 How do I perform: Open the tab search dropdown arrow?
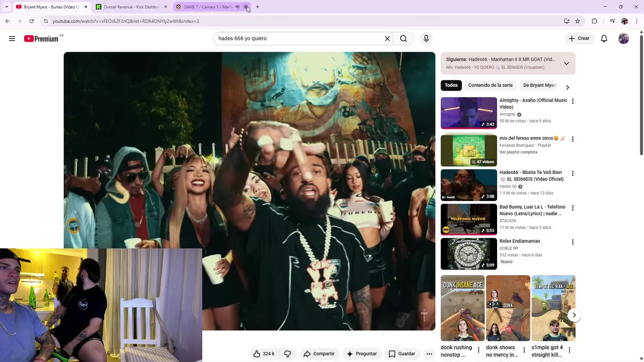(x=6, y=7)
